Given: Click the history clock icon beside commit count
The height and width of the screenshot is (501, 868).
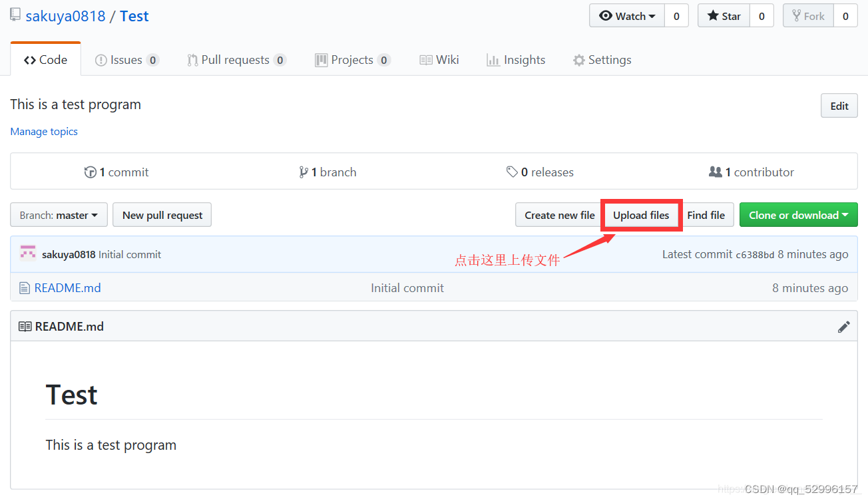Looking at the screenshot, I should coord(91,172).
